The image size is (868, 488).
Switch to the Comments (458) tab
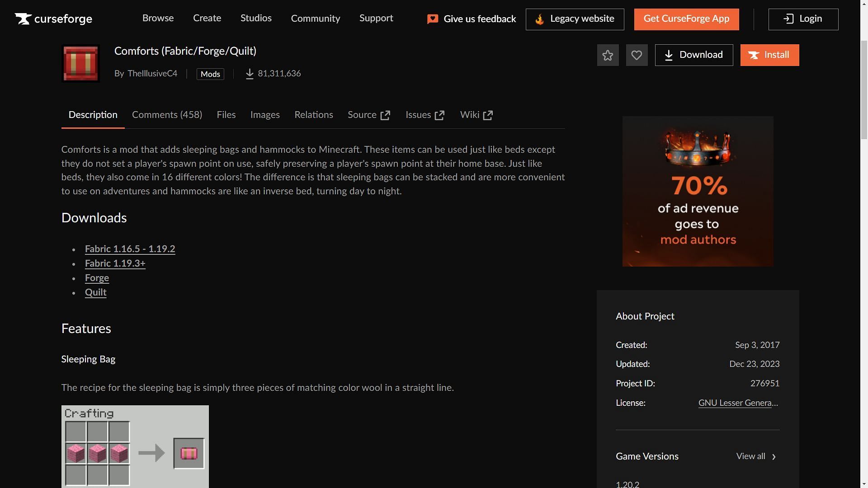[167, 115]
